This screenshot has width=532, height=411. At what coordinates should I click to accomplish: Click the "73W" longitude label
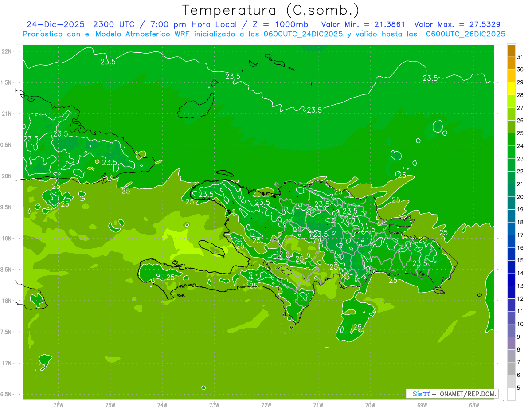click(214, 405)
